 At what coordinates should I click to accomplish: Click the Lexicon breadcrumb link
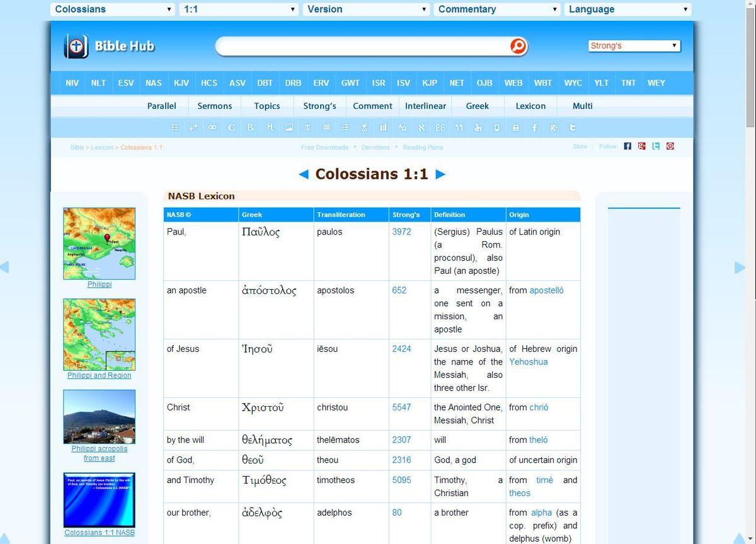(x=102, y=147)
